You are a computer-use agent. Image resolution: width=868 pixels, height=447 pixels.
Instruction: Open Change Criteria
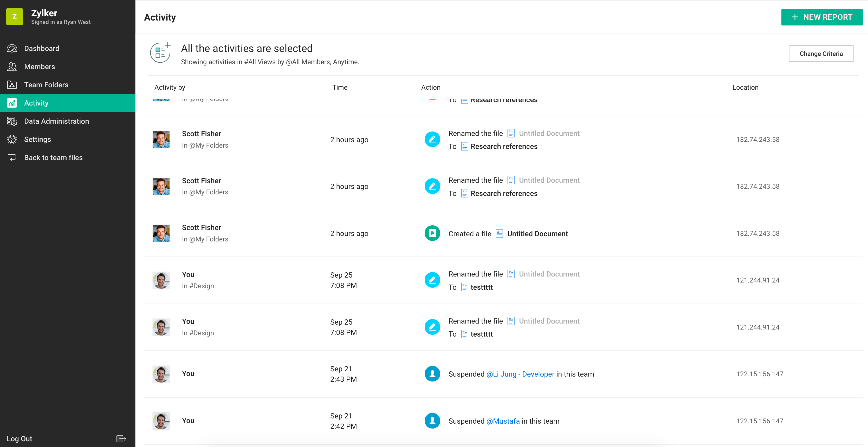tap(821, 53)
